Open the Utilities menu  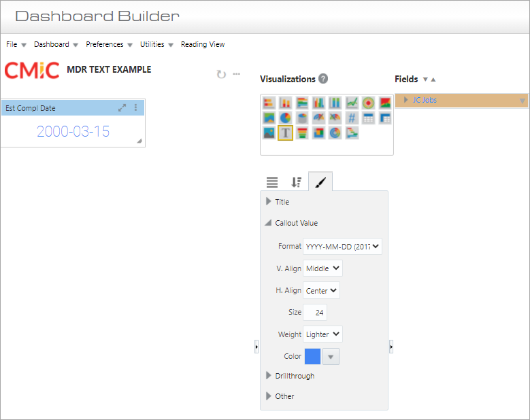156,44
